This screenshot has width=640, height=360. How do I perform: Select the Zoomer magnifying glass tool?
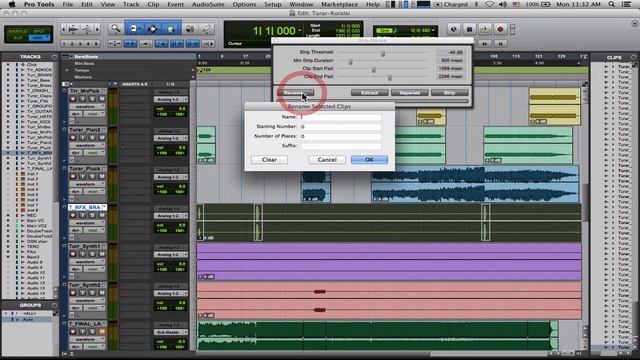click(116, 29)
